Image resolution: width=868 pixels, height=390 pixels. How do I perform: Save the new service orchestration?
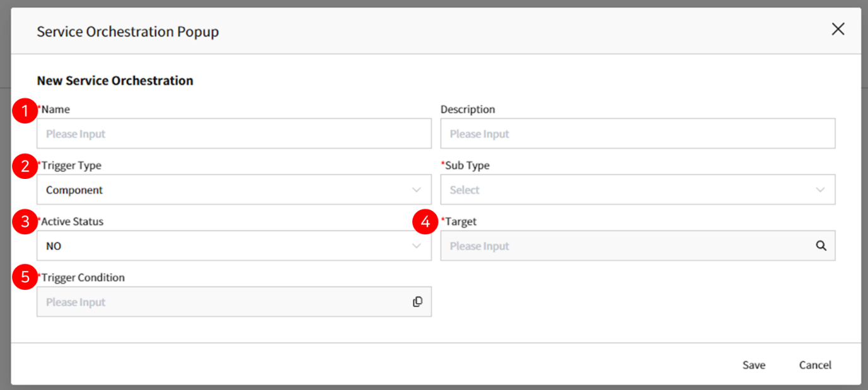[754, 365]
